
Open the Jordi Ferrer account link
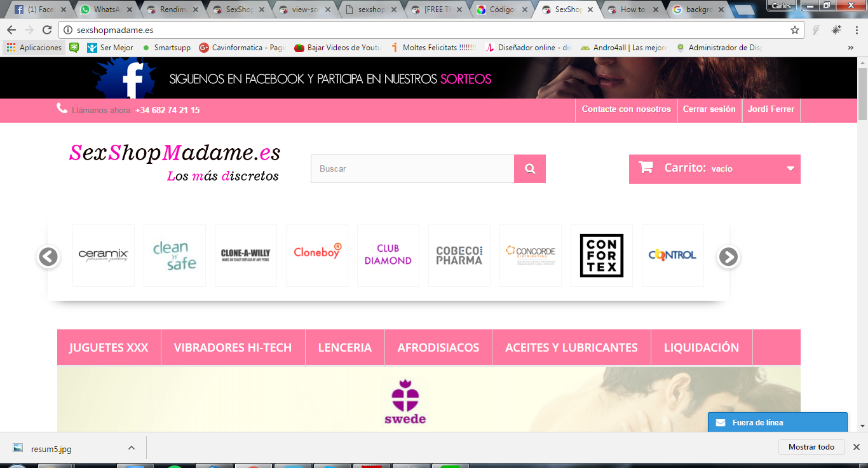pyautogui.click(x=771, y=109)
